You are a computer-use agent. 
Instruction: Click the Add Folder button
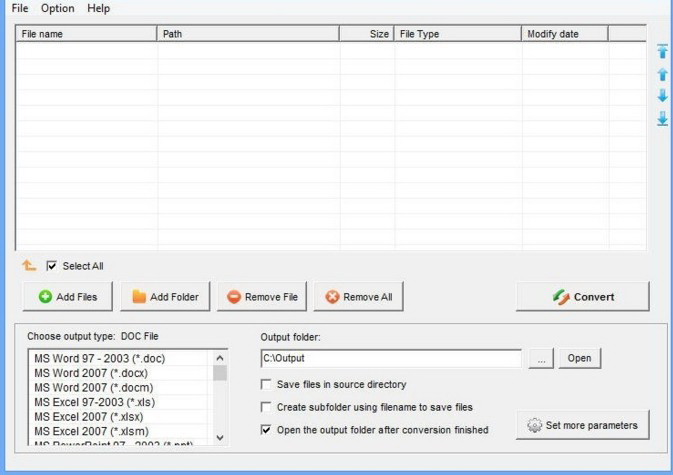165,296
